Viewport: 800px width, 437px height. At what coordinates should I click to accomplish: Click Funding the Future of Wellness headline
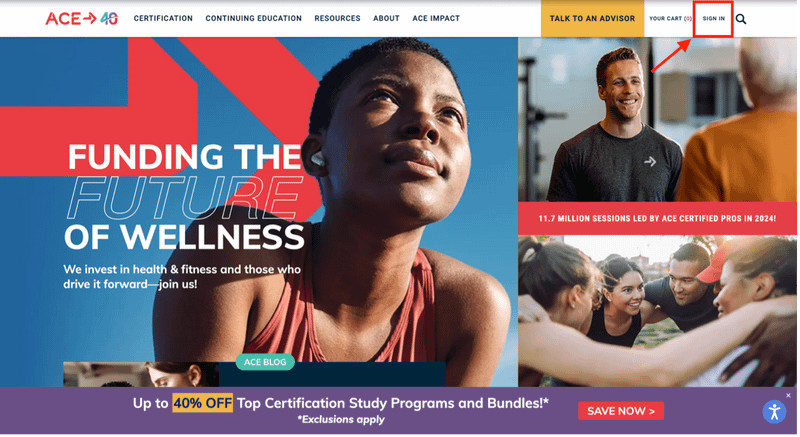pyautogui.click(x=185, y=197)
